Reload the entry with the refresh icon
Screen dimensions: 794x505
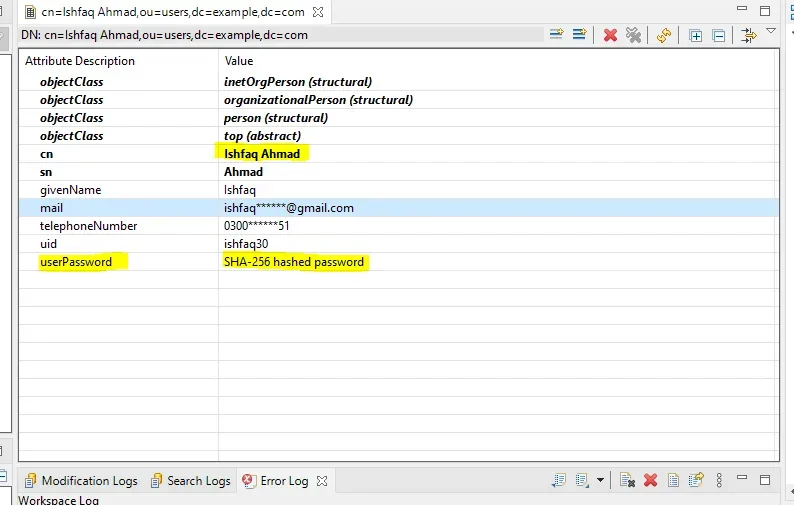664,35
